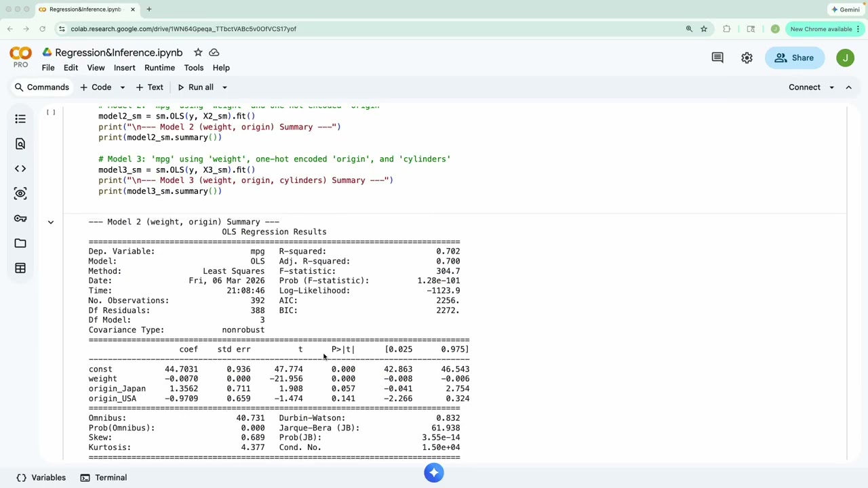The image size is (868, 488).
Task: Click the site info icon in address bar
Action: click(x=62, y=28)
